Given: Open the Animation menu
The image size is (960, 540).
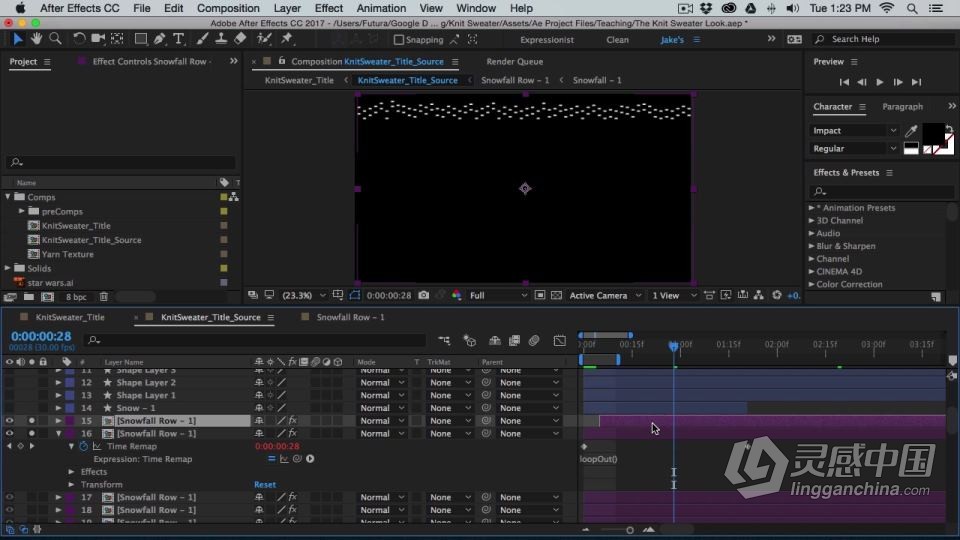Looking at the screenshot, I should [x=381, y=8].
